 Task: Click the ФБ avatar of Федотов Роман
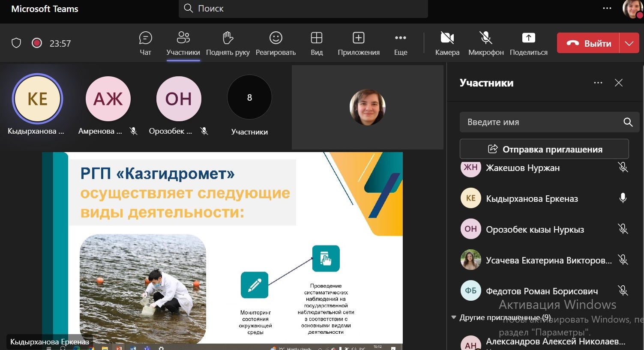(470, 290)
